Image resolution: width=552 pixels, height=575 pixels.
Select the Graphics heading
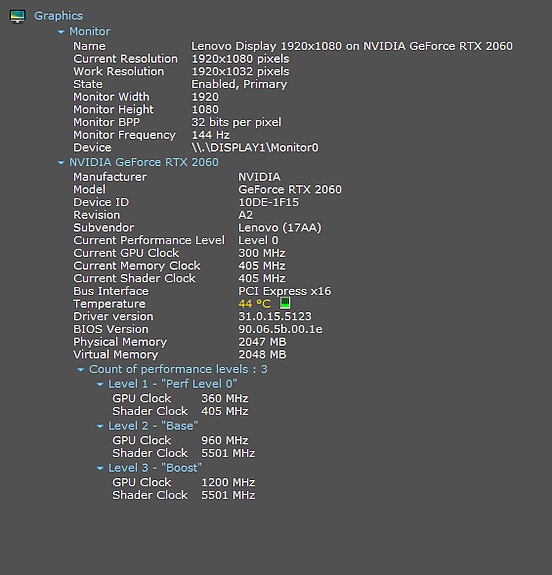(x=58, y=16)
